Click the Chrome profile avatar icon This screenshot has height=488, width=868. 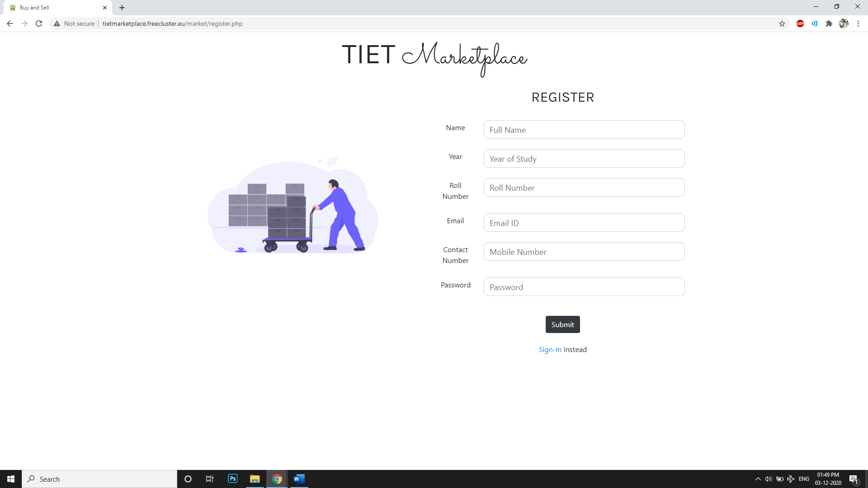(844, 23)
